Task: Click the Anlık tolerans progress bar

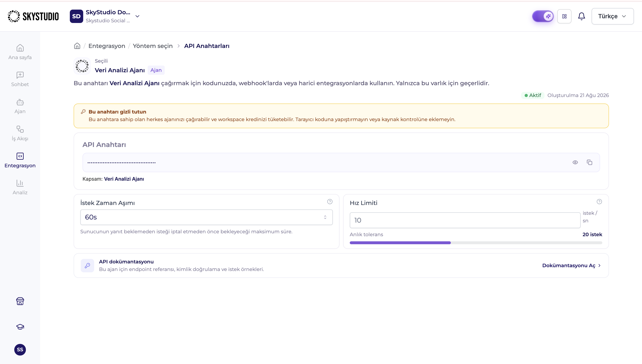Action: (476, 243)
